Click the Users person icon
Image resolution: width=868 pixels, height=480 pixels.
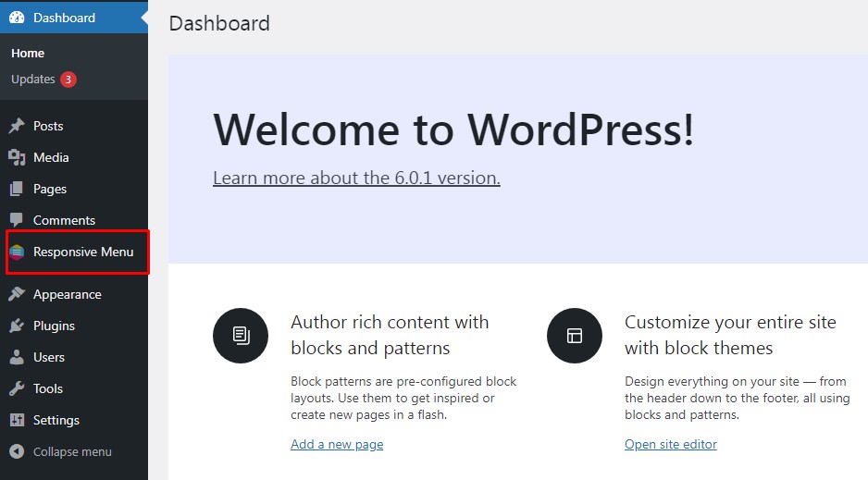tap(17, 358)
